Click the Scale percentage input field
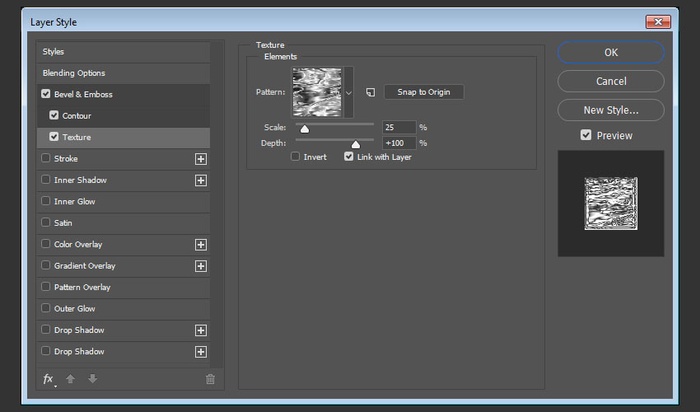This screenshot has width=700, height=412. pos(398,128)
